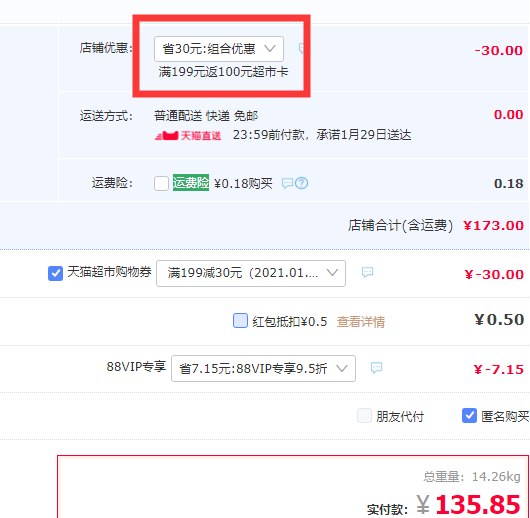Click the 实付款 ¥135.85 total amount

point(468,504)
